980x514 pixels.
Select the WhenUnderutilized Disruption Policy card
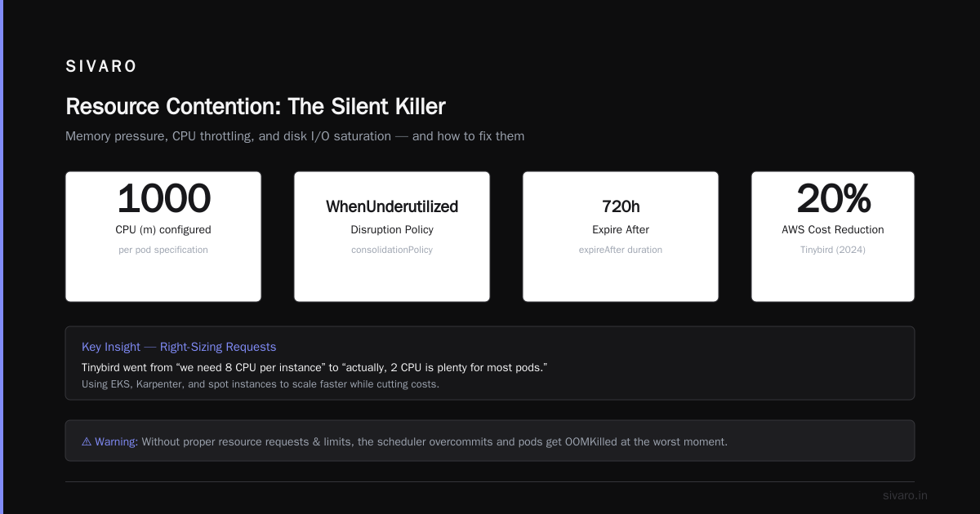click(392, 237)
